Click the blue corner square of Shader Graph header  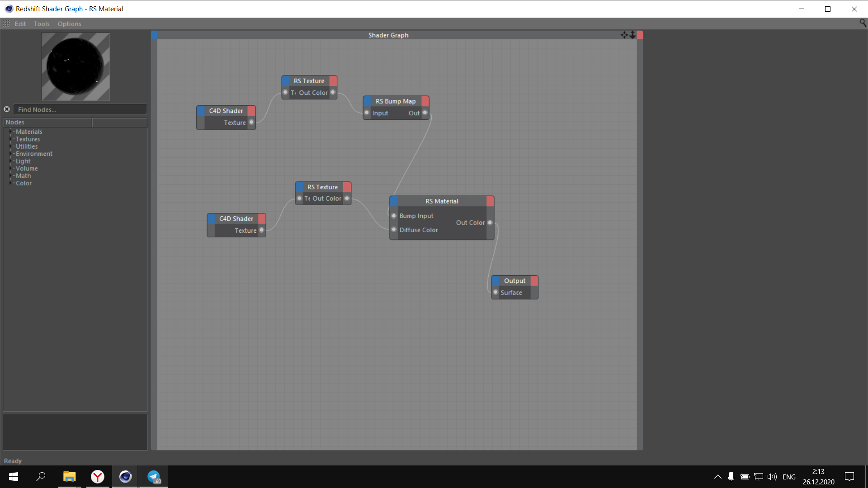tap(154, 35)
